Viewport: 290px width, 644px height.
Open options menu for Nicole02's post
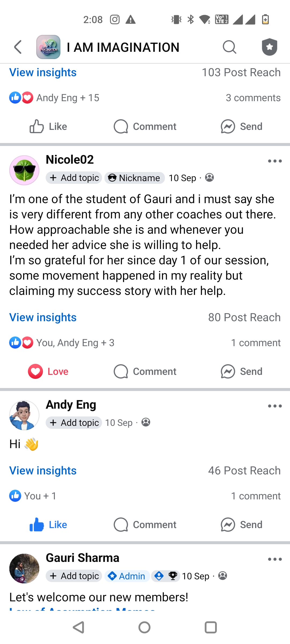(x=275, y=161)
